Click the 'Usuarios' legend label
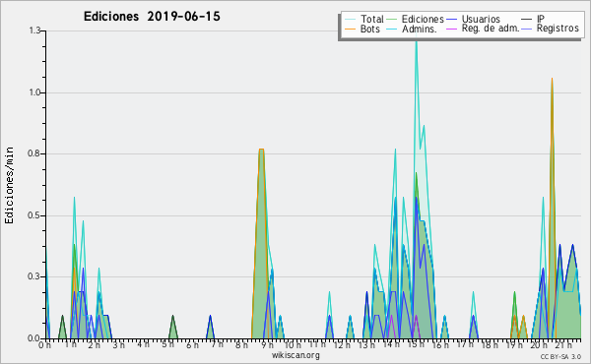 [481, 19]
